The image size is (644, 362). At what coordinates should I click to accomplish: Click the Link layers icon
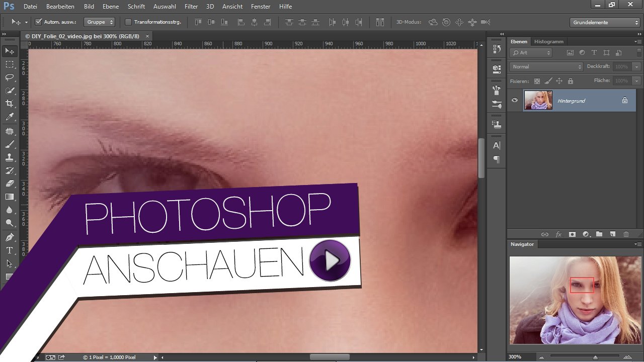pos(544,234)
